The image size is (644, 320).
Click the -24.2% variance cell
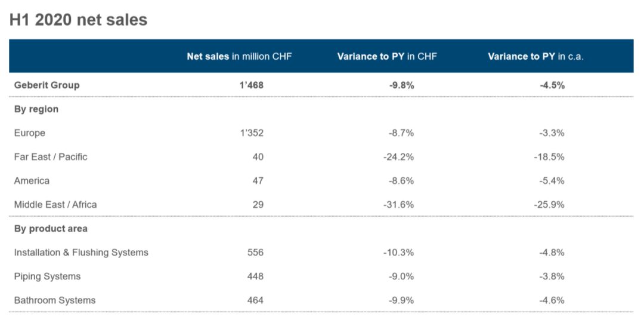[x=399, y=157]
